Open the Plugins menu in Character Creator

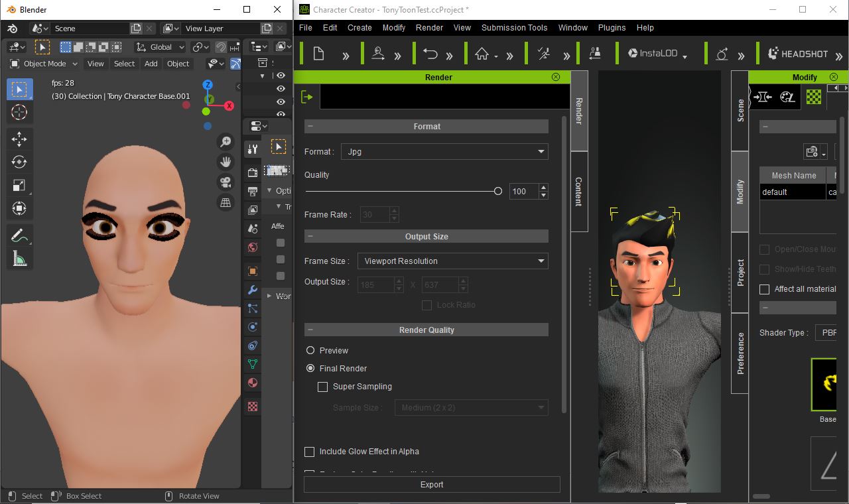[x=612, y=28]
